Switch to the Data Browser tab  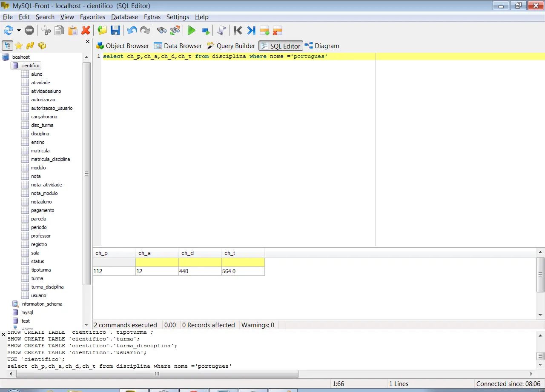click(178, 46)
